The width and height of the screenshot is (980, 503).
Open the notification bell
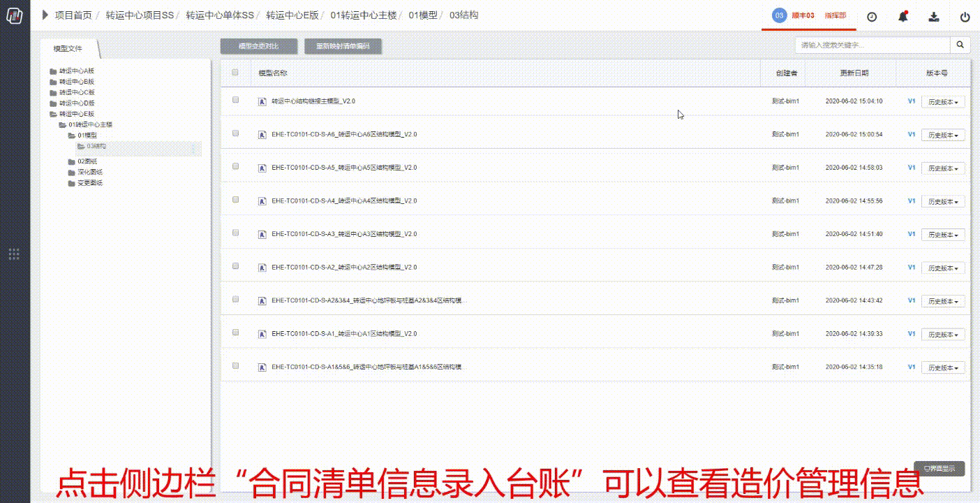pyautogui.click(x=903, y=17)
